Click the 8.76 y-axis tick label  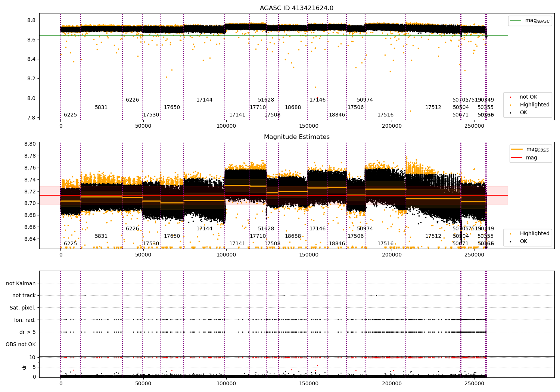pyautogui.click(x=30, y=168)
